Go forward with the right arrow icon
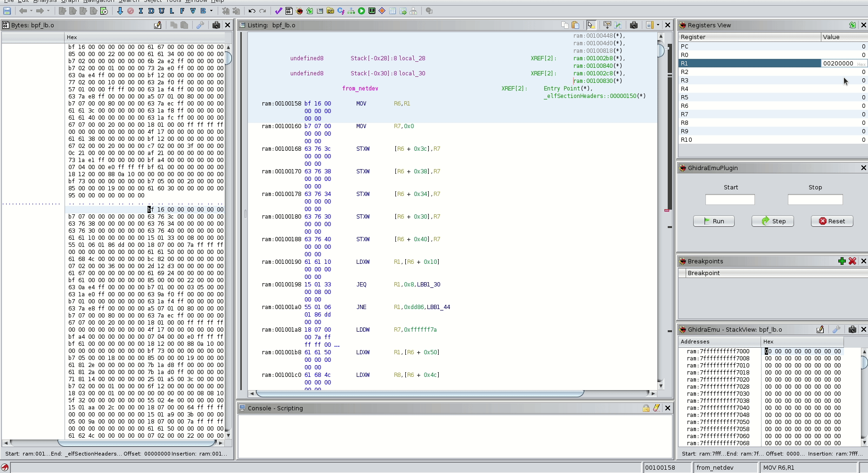The image size is (868, 473). click(x=40, y=11)
